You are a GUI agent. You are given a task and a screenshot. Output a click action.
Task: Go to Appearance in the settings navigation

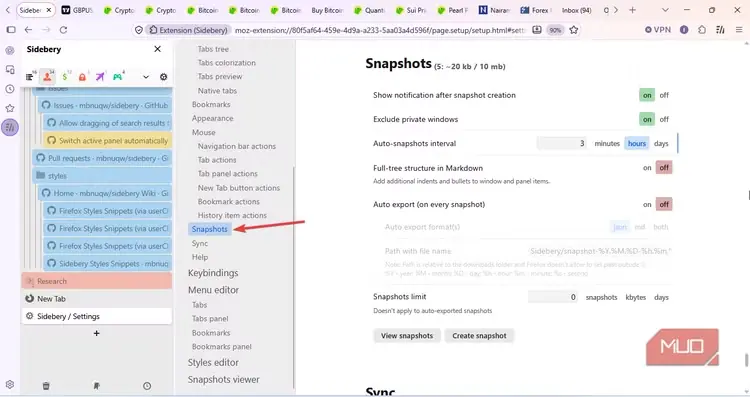click(212, 118)
